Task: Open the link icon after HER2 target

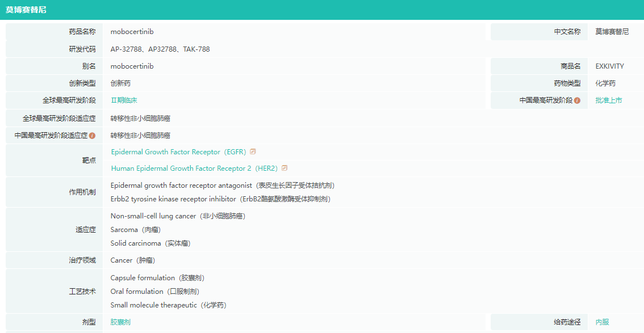Action: [284, 168]
